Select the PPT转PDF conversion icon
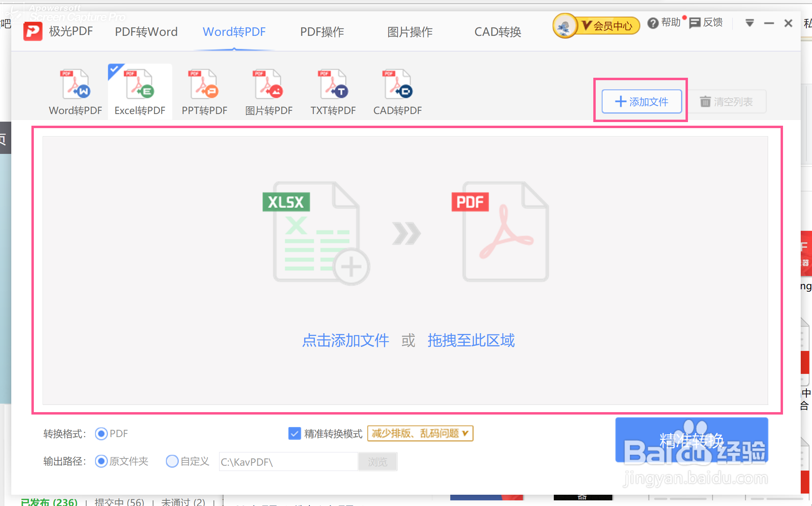The image size is (812, 506). 204,84
